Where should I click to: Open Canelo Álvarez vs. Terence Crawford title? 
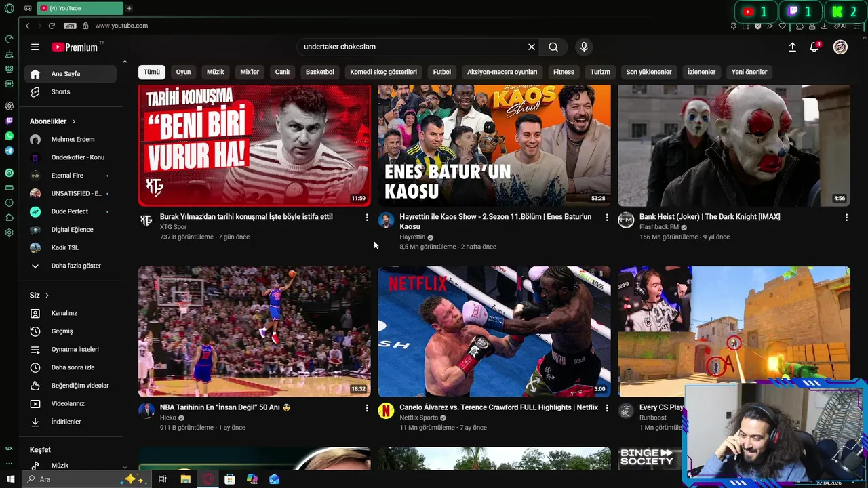click(498, 407)
